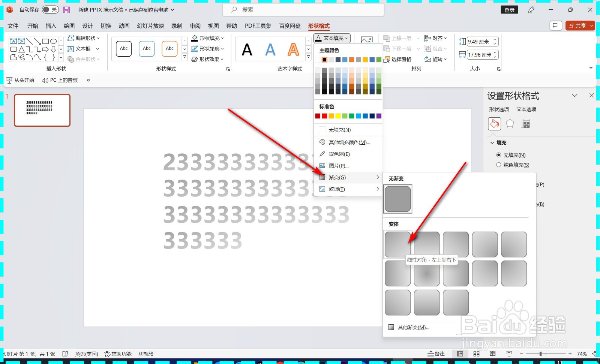
Task: Choose 其他填充颜色(M)... option
Action: (348, 142)
